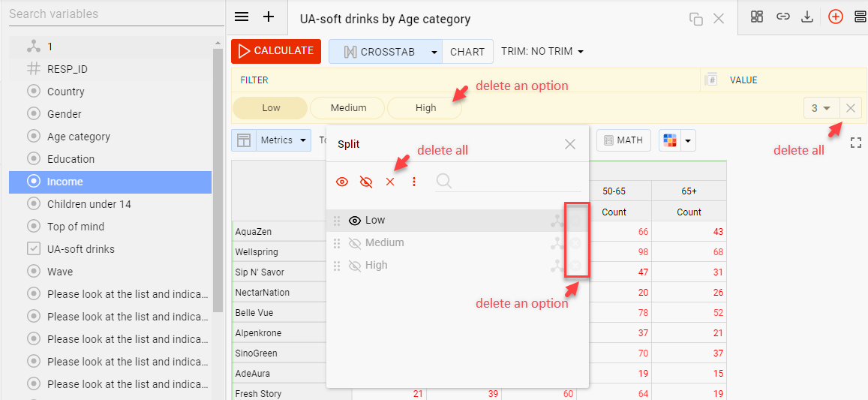Click the duplicate report icon next to the title
Image resolution: width=868 pixels, height=400 pixels.
pyautogui.click(x=695, y=19)
